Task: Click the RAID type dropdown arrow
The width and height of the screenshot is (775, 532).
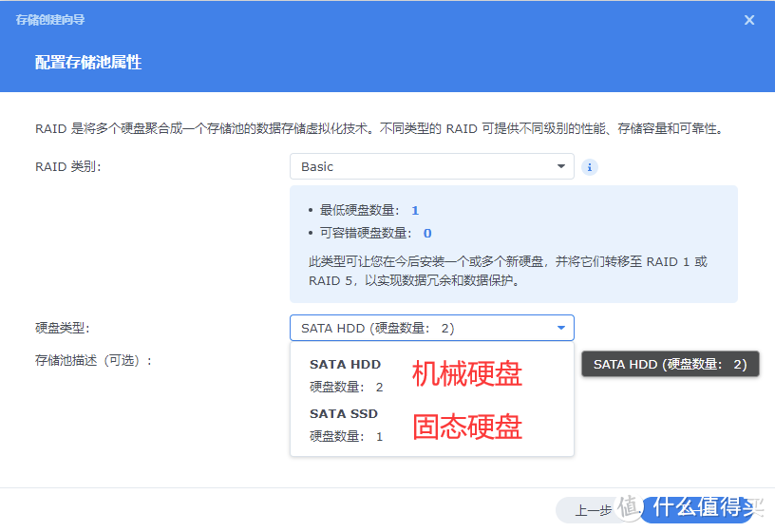Action: 560,167
